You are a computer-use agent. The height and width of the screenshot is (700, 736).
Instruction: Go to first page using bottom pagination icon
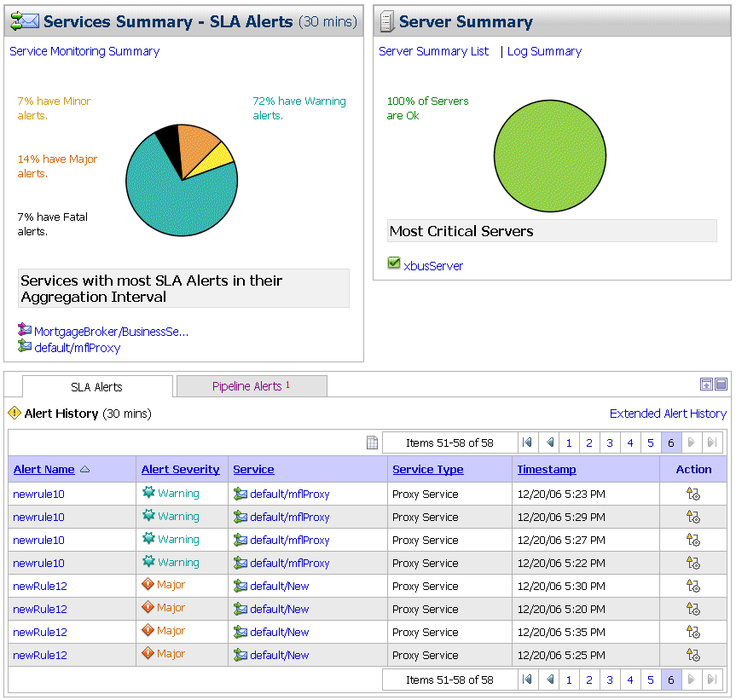coord(527,680)
